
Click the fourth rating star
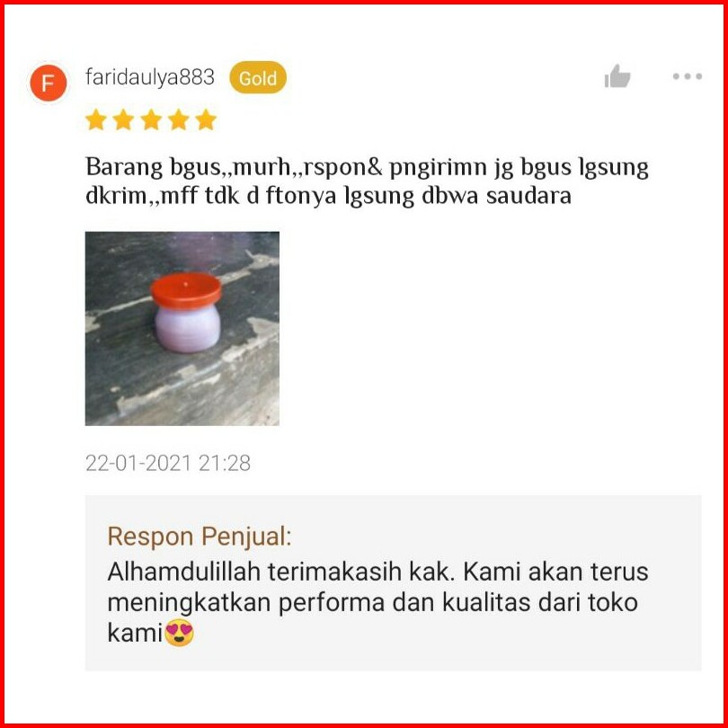(179, 120)
